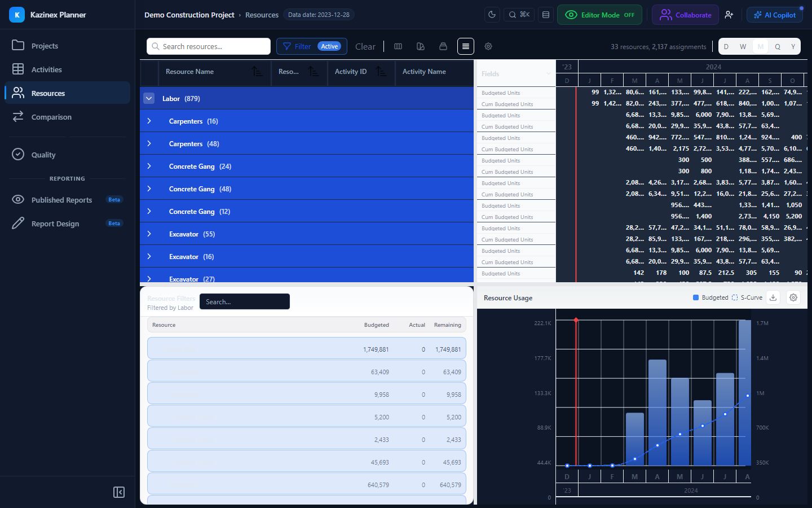Expand the Concrete Gang (12) row
Image resolution: width=812 pixels, height=508 pixels.
click(x=149, y=211)
